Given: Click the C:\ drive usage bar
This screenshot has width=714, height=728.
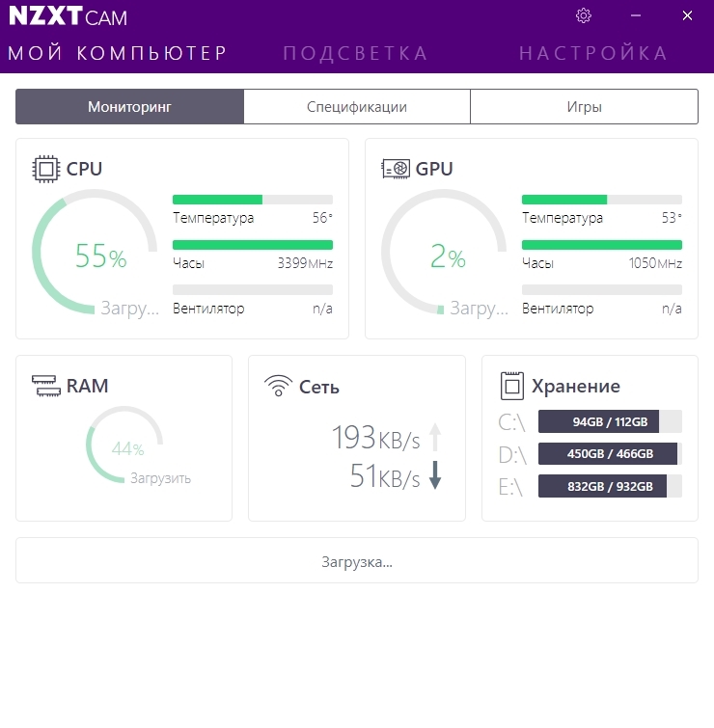Looking at the screenshot, I should pyautogui.click(x=609, y=421).
